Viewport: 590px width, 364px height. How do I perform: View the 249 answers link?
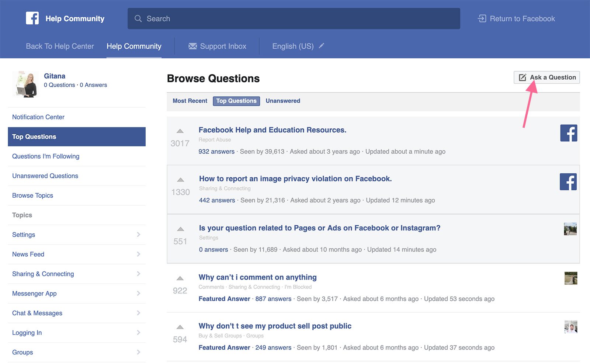273,347
